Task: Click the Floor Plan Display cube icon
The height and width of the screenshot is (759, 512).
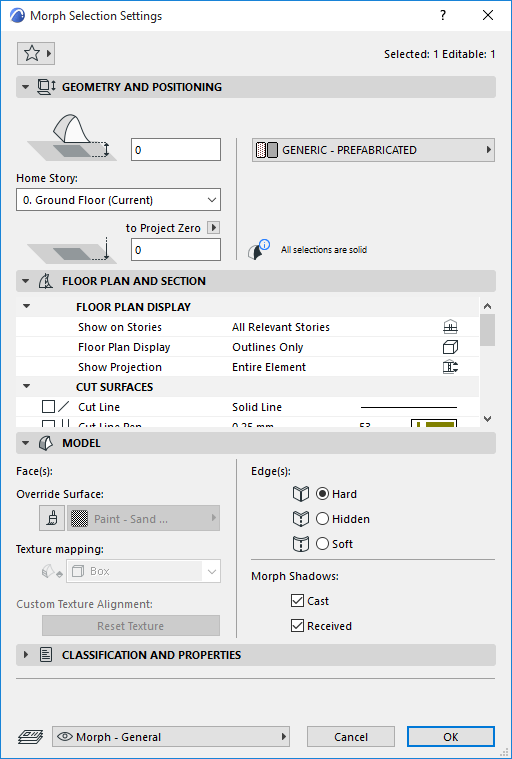Action: [450, 347]
